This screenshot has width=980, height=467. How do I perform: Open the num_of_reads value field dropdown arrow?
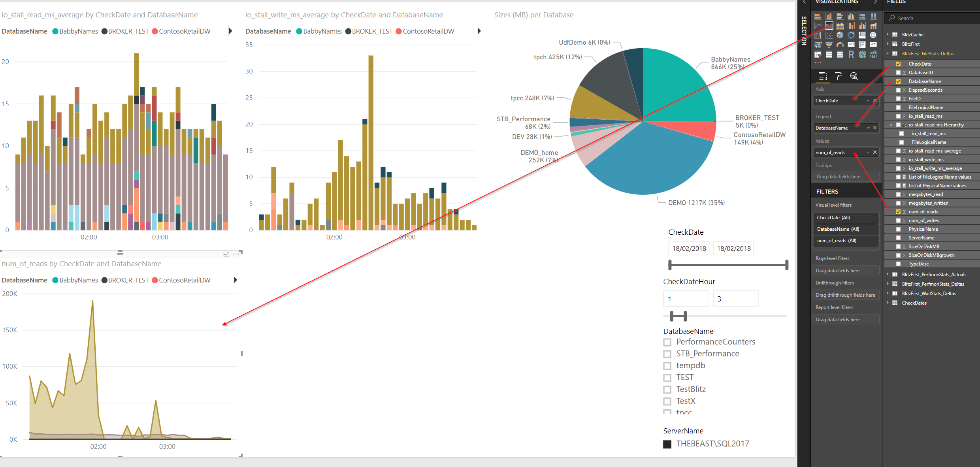coord(868,153)
